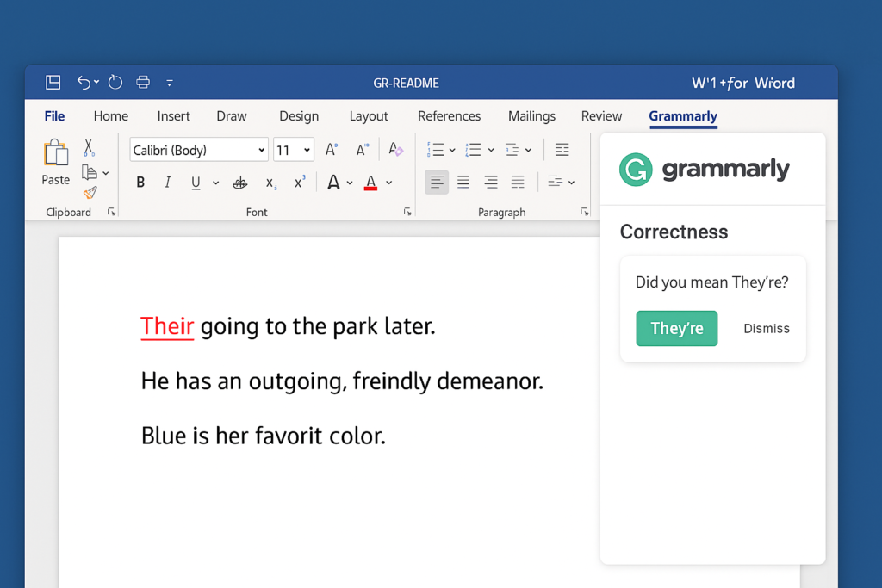The image size is (882, 588).
Task: Toggle Center paragraph alignment
Action: click(x=463, y=182)
